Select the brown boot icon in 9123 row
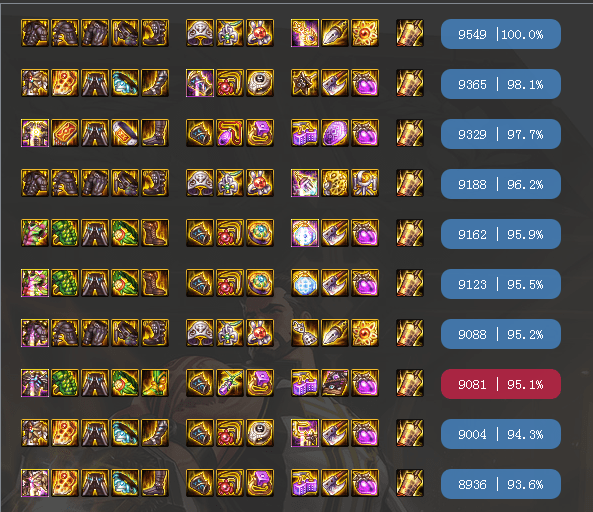 pos(155,283)
